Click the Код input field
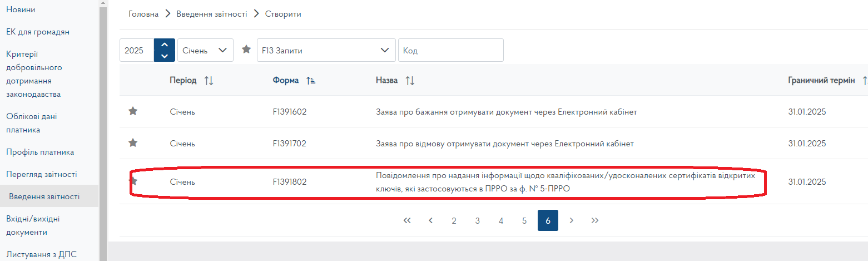 [x=450, y=50]
